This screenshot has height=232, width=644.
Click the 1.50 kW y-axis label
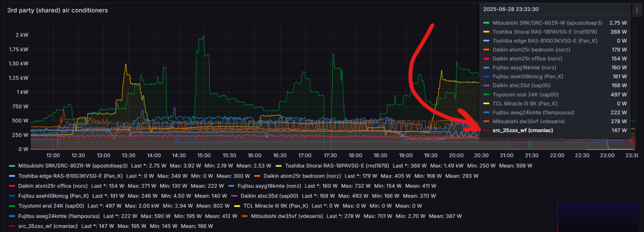pyautogui.click(x=19, y=64)
